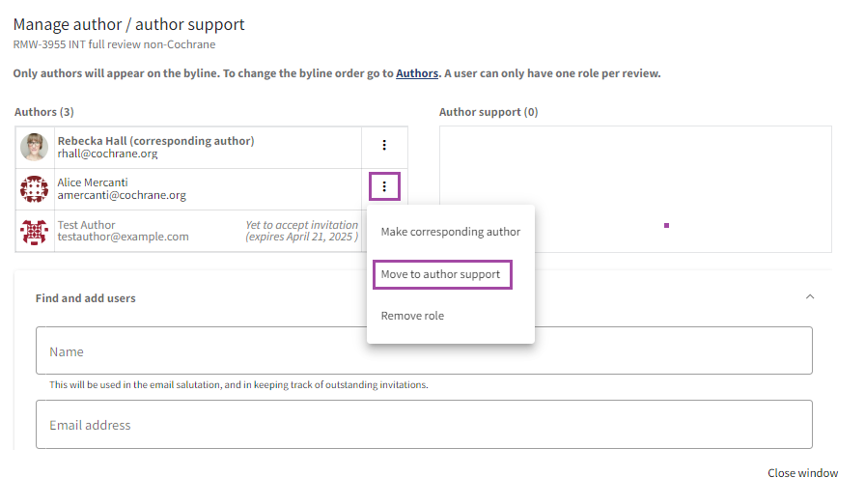Viewport: 865px width, 504px height.
Task: Collapse the Find and add users section
Action: click(810, 297)
